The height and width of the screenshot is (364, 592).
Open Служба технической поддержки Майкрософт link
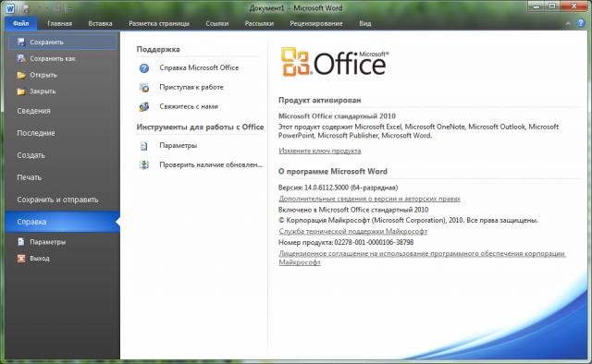point(353,231)
